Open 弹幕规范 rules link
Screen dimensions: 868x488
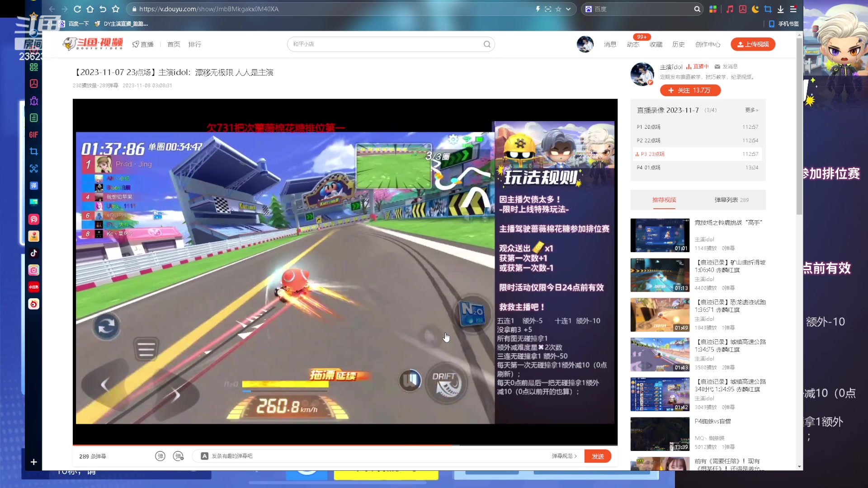coord(564,456)
